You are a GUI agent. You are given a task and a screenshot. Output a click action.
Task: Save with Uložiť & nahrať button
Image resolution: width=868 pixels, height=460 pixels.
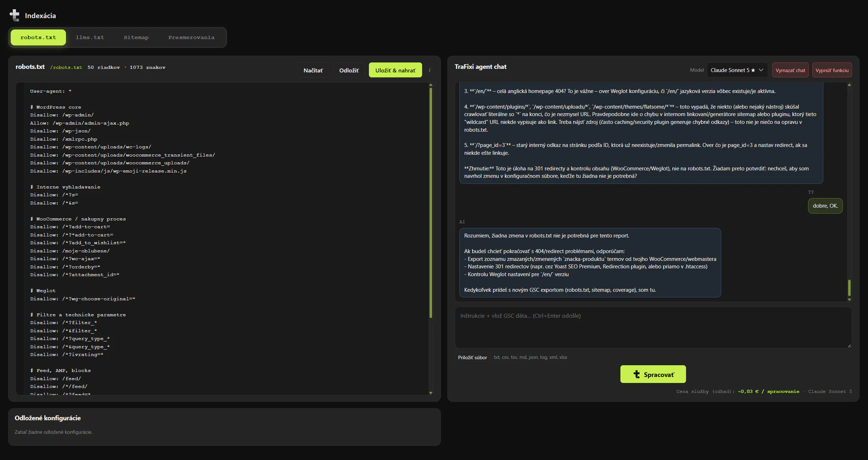click(x=395, y=70)
